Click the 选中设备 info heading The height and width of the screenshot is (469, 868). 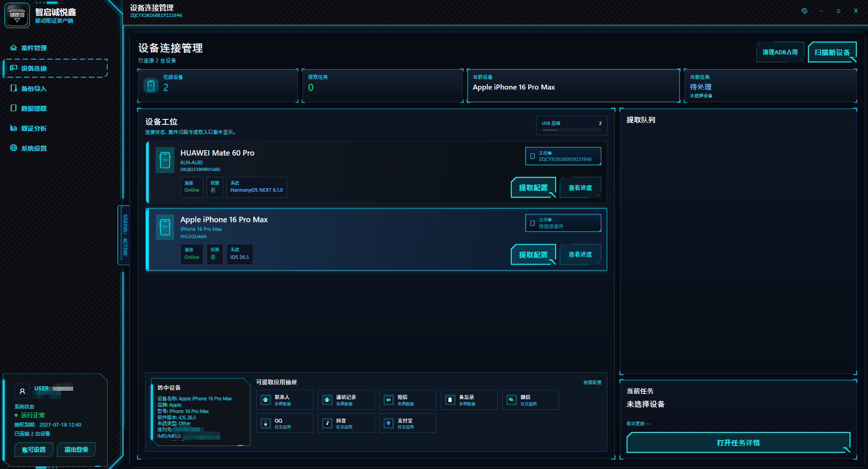(x=169, y=388)
